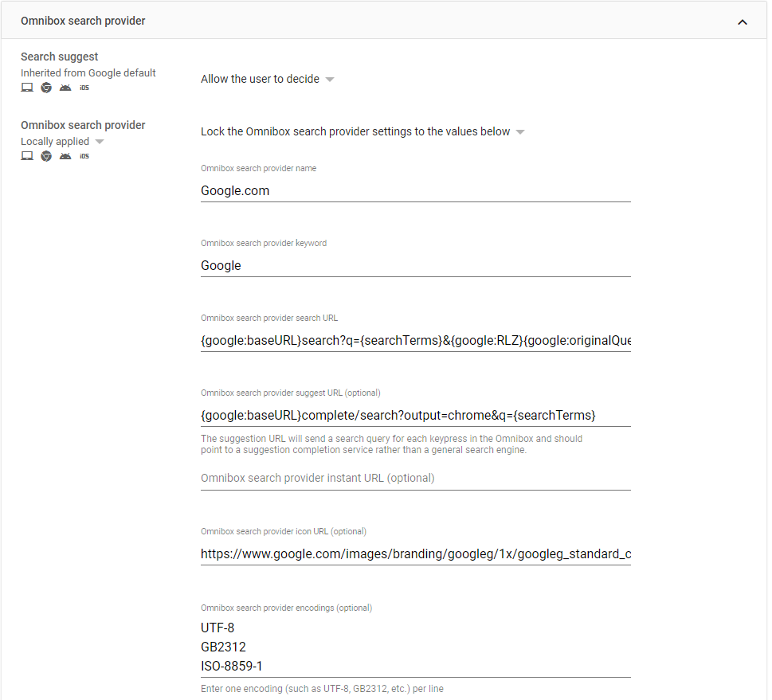Click the empty instant URL (optional) field
Screen dimensions: 772x700
pyautogui.click(x=416, y=479)
